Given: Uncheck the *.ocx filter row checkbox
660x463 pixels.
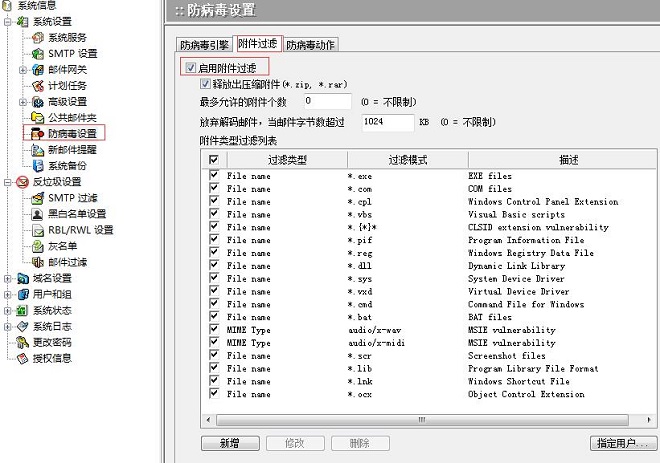Looking at the screenshot, I should coord(214,393).
